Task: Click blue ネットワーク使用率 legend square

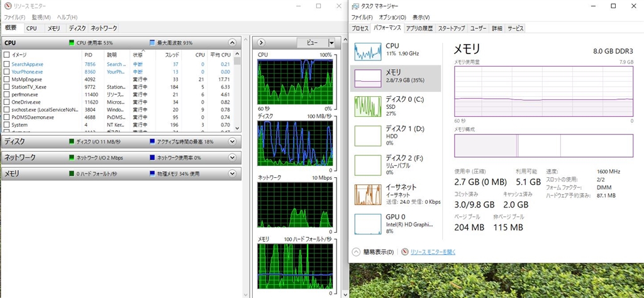Action: tap(152, 158)
